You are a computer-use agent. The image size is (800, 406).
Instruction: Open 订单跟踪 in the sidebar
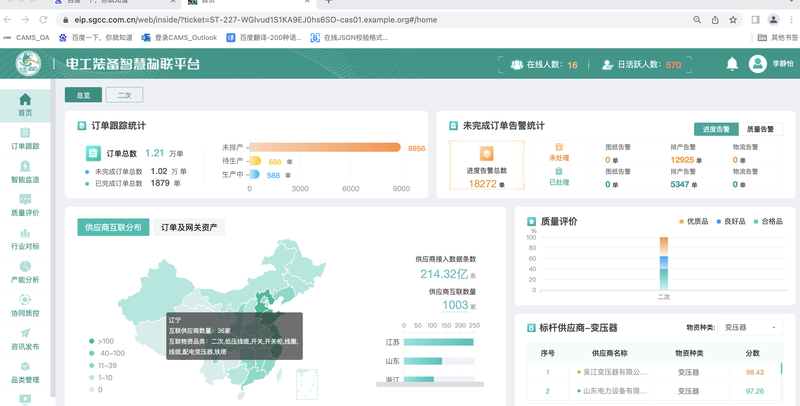25,139
